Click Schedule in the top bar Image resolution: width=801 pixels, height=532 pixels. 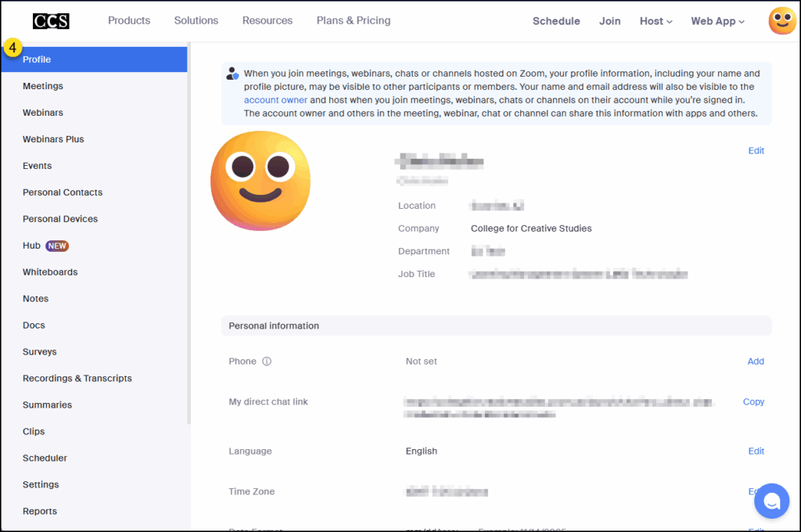click(556, 21)
